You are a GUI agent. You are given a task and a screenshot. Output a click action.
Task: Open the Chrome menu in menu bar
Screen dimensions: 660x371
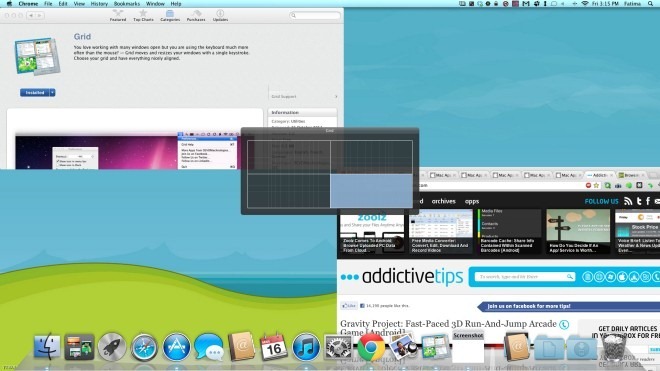28,4
